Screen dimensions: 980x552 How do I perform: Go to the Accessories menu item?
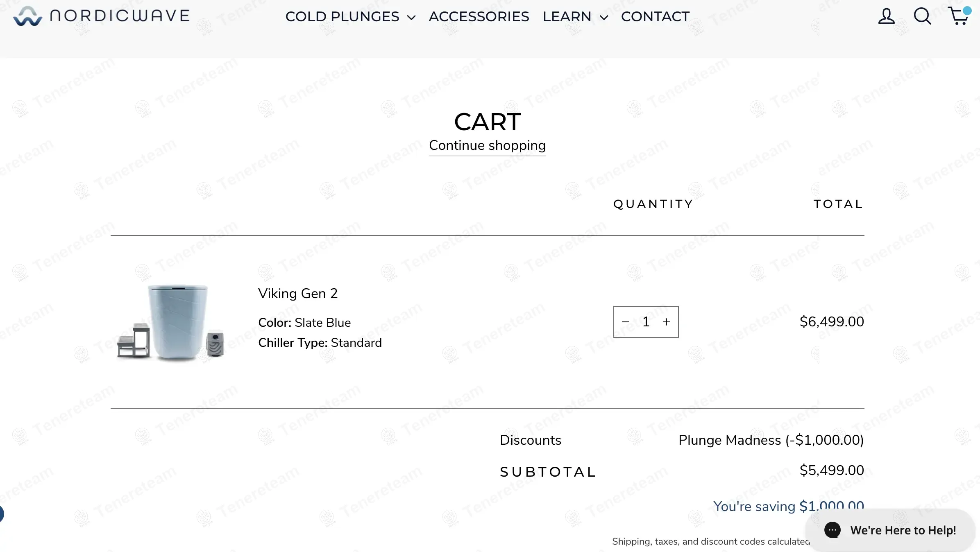point(479,16)
